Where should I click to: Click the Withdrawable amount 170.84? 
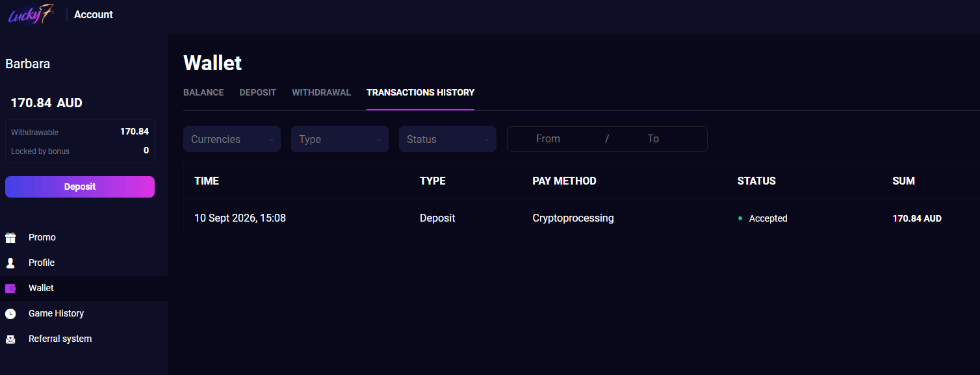point(135,131)
